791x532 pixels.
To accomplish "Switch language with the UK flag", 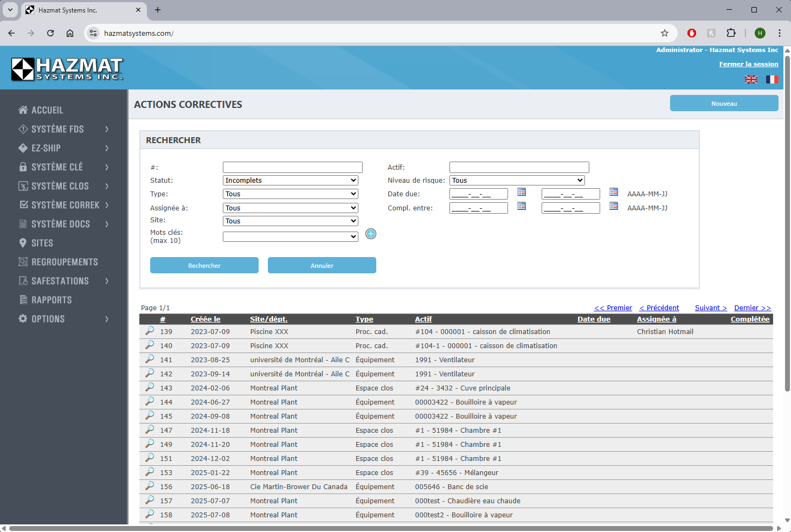I will [751, 80].
